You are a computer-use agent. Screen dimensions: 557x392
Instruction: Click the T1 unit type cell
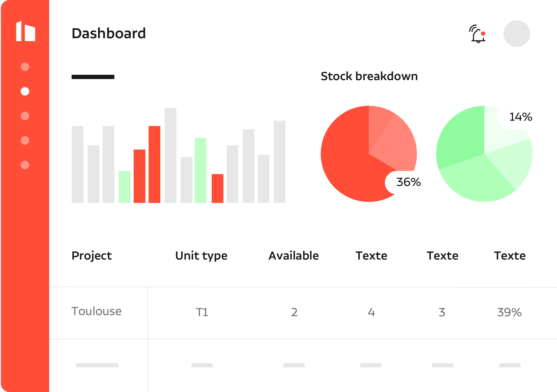[202, 312]
